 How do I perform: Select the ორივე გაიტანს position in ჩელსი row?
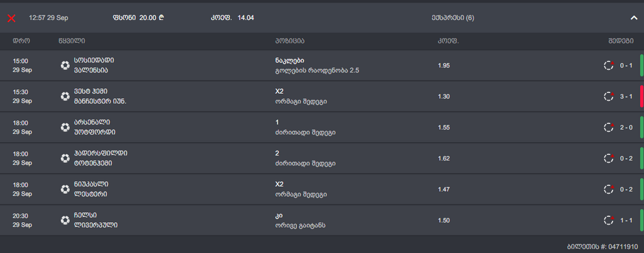tap(301, 225)
